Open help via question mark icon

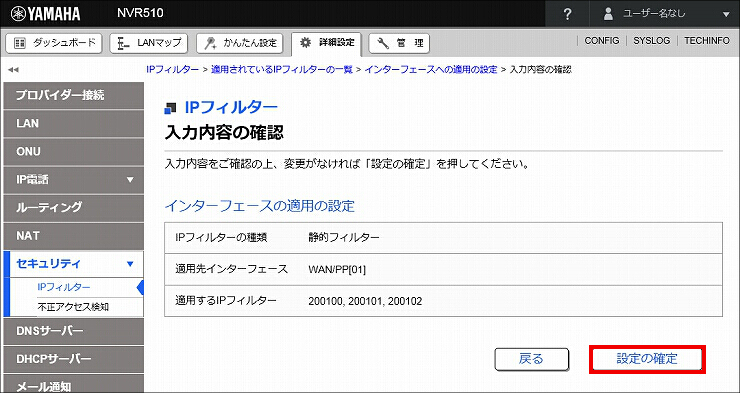point(568,14)
